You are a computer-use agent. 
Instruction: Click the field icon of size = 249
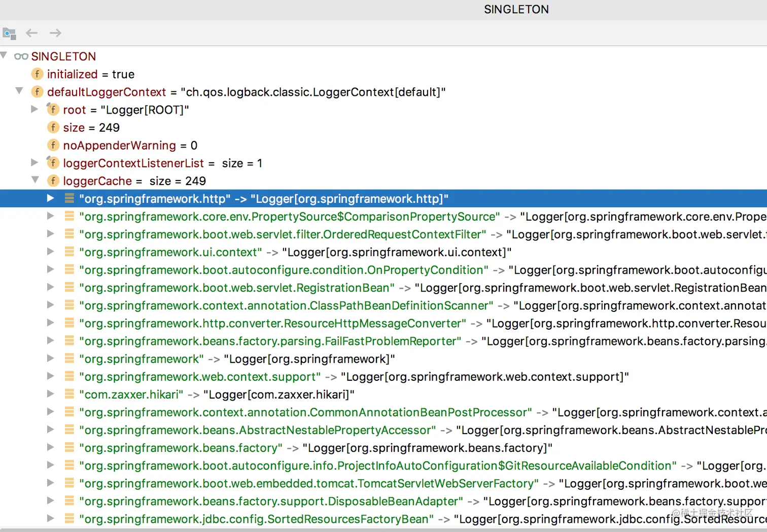tap(53, 127)
